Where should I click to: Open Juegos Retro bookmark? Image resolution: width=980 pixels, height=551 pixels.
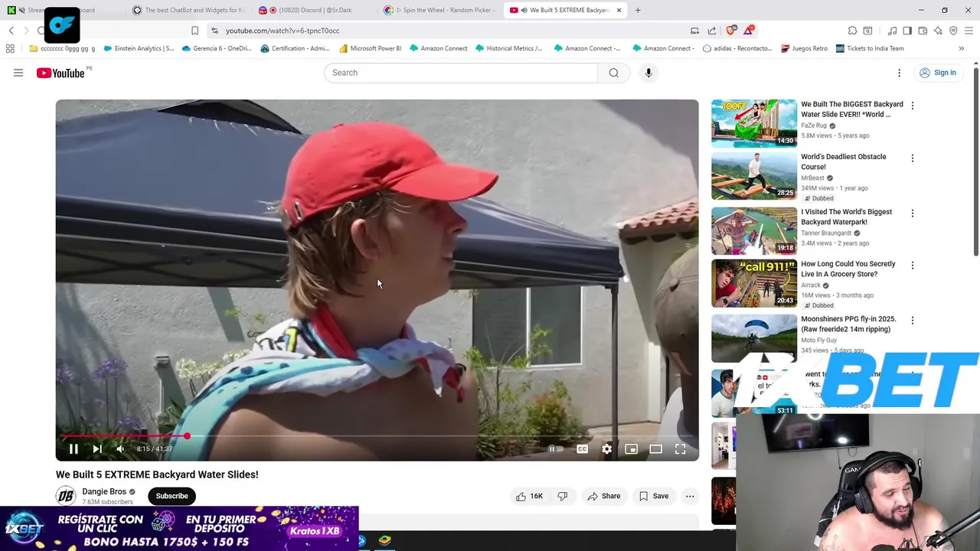(804, 48)
